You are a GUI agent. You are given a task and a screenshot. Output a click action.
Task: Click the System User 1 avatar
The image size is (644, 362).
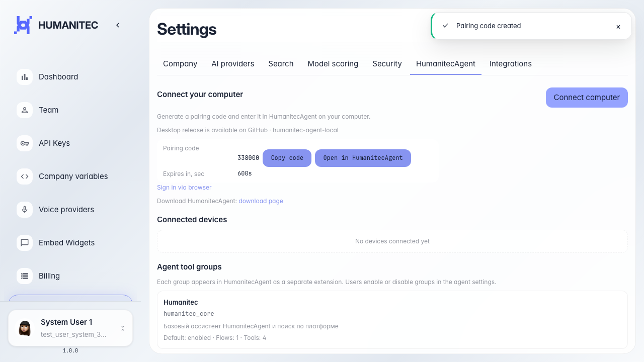pos(25,328)
